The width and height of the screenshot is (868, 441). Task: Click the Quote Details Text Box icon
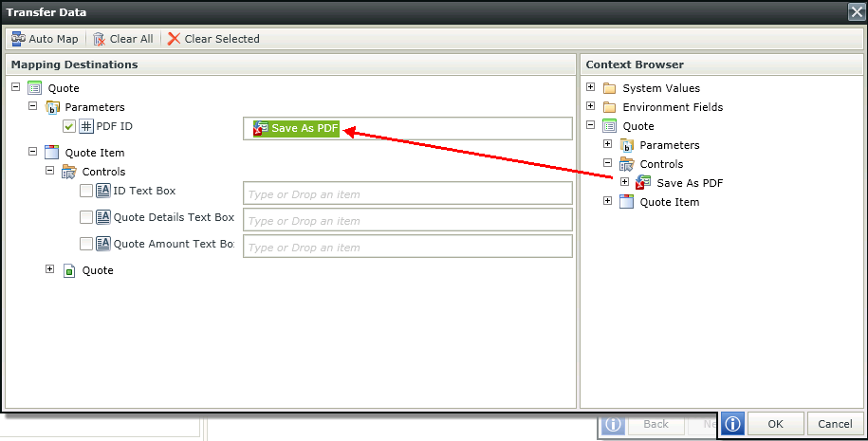103,217
